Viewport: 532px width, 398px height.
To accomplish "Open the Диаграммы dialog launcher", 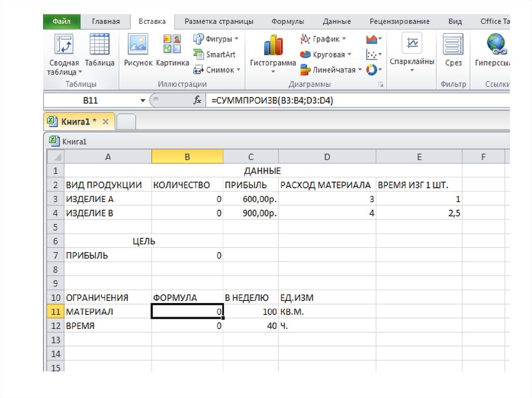I will (381, 85).
